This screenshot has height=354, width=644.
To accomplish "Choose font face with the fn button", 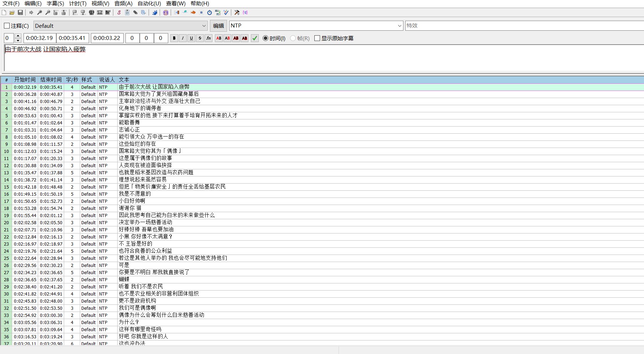I will pyautogui.click(x=208, y=38).
